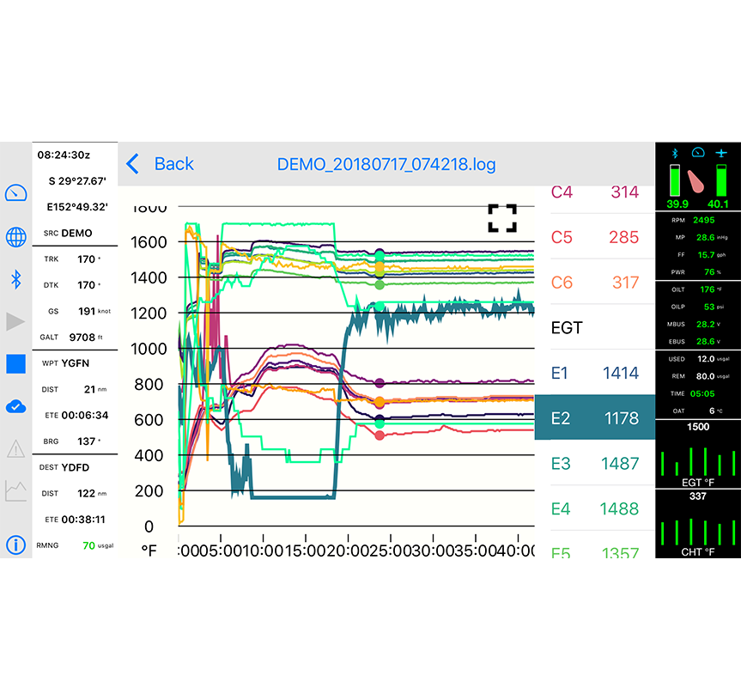Go back using the Back chevron
Screen dimensions: 741x700
click(x=160, y=164)
